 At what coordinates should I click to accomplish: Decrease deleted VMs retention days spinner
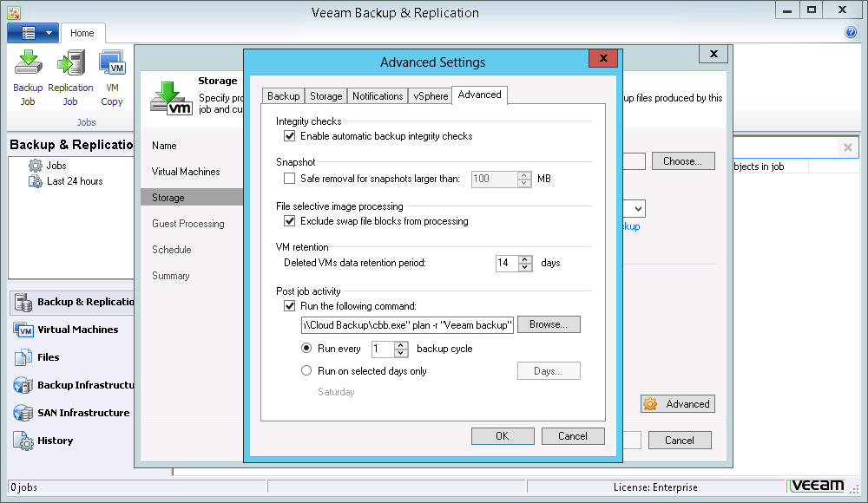click(525, 267)
